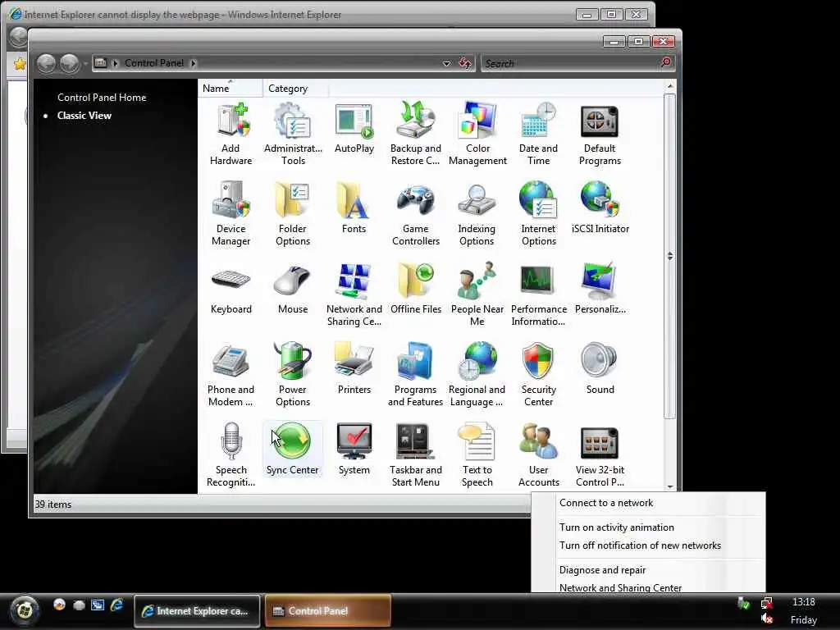Click the Back navigation button
The image size is (840, 630).
tap(47, 63)
